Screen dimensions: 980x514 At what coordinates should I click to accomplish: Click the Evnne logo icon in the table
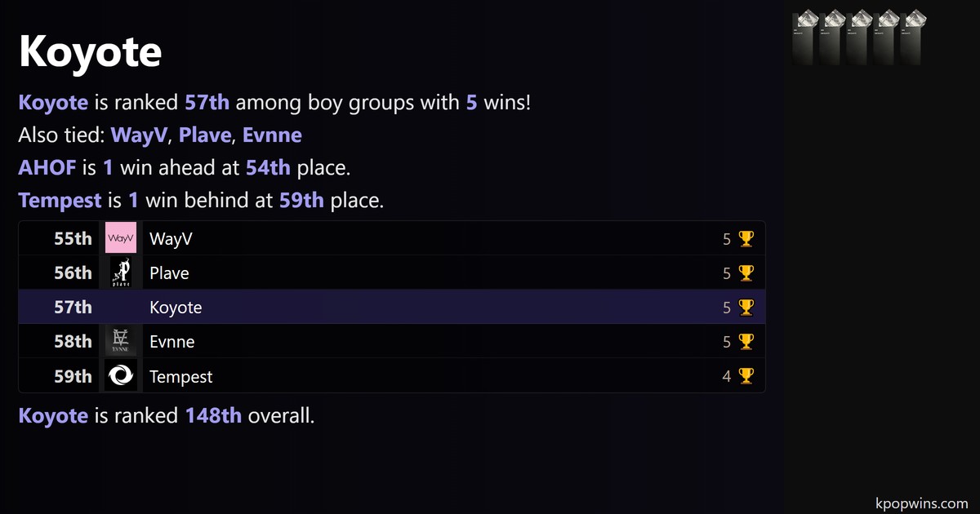121,341
